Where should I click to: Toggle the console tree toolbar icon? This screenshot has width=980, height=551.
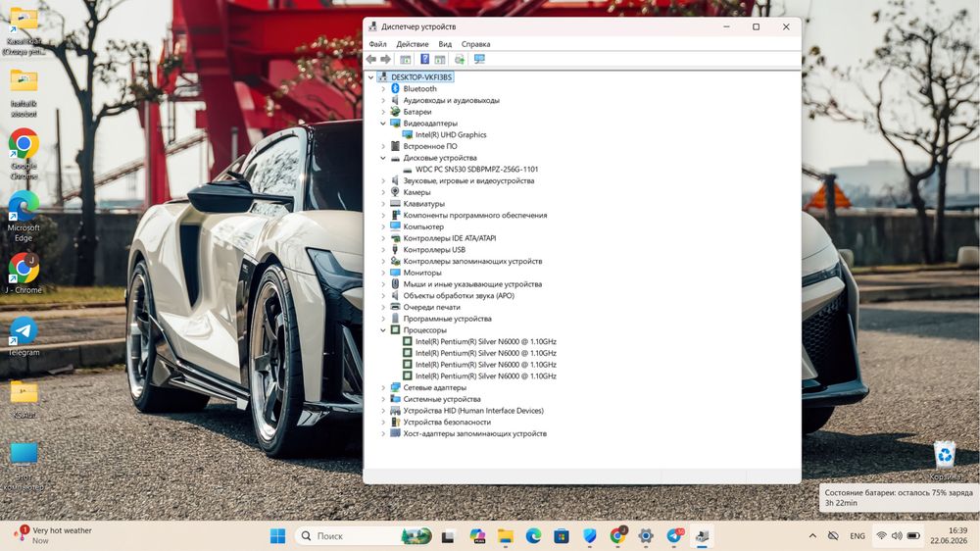point(405,59)
